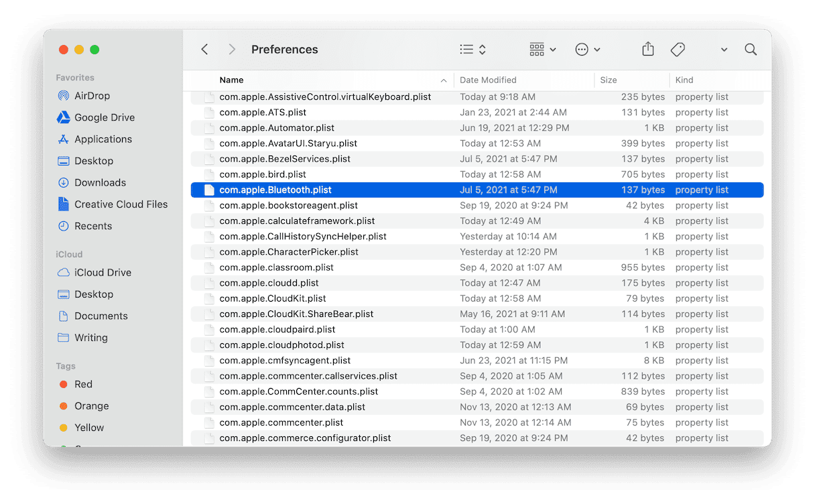Click the Google Drive sidebar icon
This screenshot has height=504, width=815.
64,117
